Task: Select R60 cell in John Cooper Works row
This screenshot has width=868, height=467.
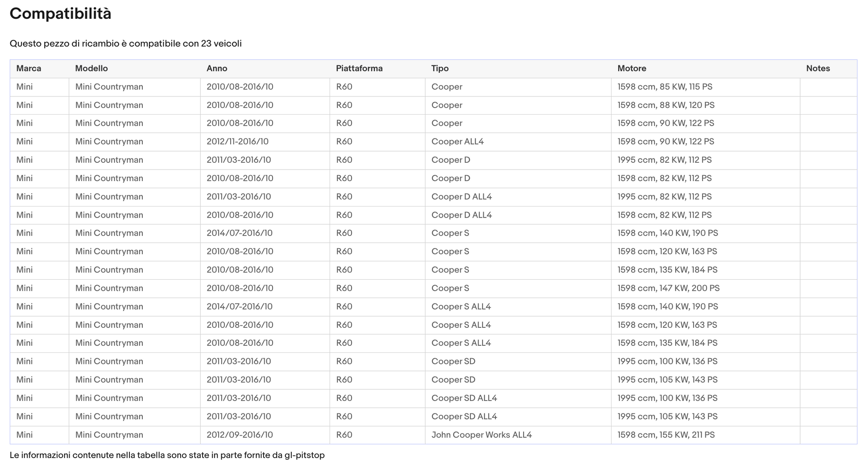Action: coord(344,435)
